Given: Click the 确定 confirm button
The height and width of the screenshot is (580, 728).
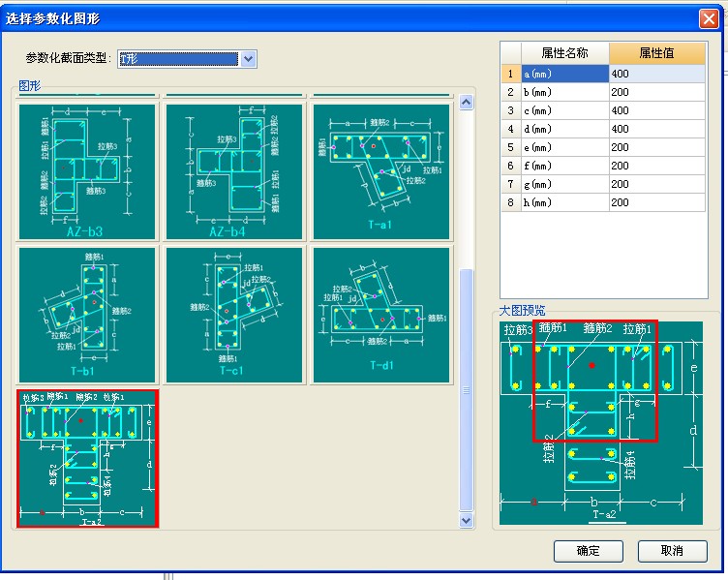Looking at the screenshot, I should click(589, 551).
